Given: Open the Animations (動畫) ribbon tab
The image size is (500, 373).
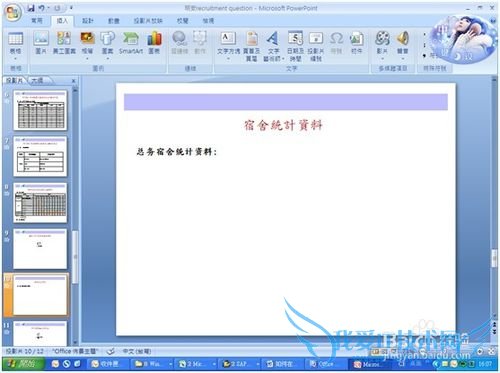Looking at the screenshot, I should point(114,21).
